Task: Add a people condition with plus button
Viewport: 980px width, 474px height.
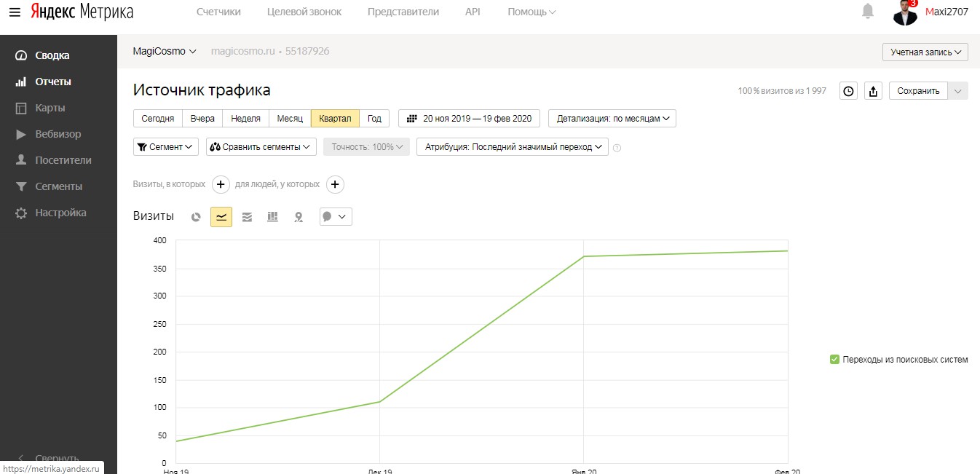Action: coord(335,184)
